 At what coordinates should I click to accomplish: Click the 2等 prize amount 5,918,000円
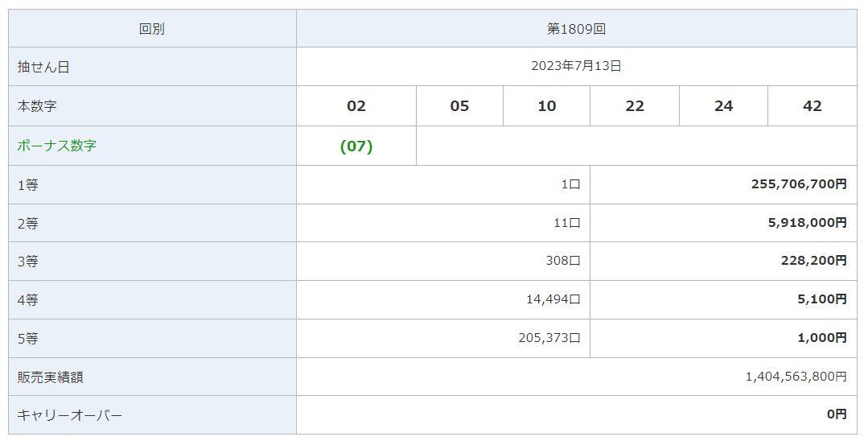tap(807, 223)
